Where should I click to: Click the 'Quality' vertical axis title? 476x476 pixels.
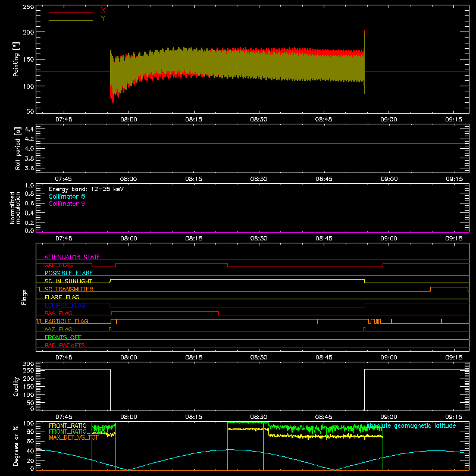click(16, 386)
